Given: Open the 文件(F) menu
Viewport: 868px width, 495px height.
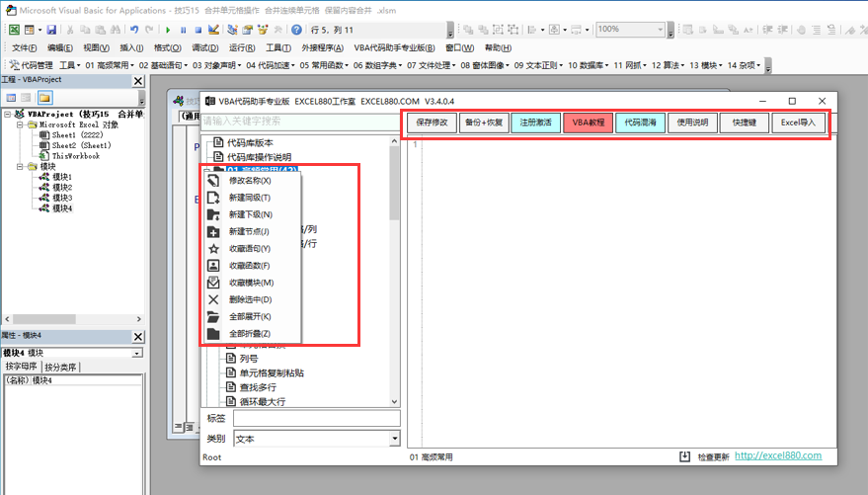Looking at the screenshot, I should tap(25, 47).
